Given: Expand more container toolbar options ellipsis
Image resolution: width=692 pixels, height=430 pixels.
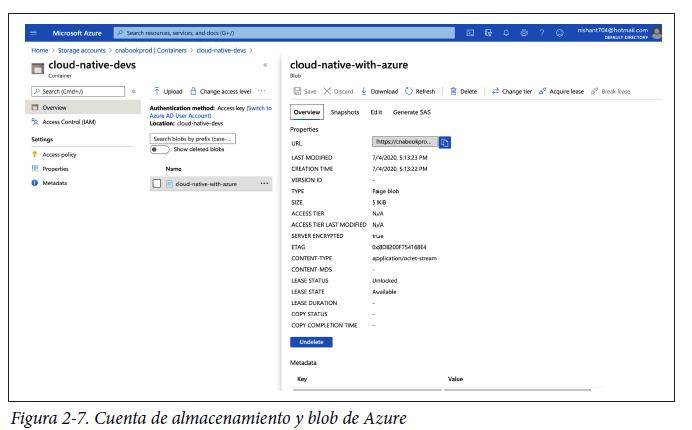Looking at the screenshot, I should [262, 91].
